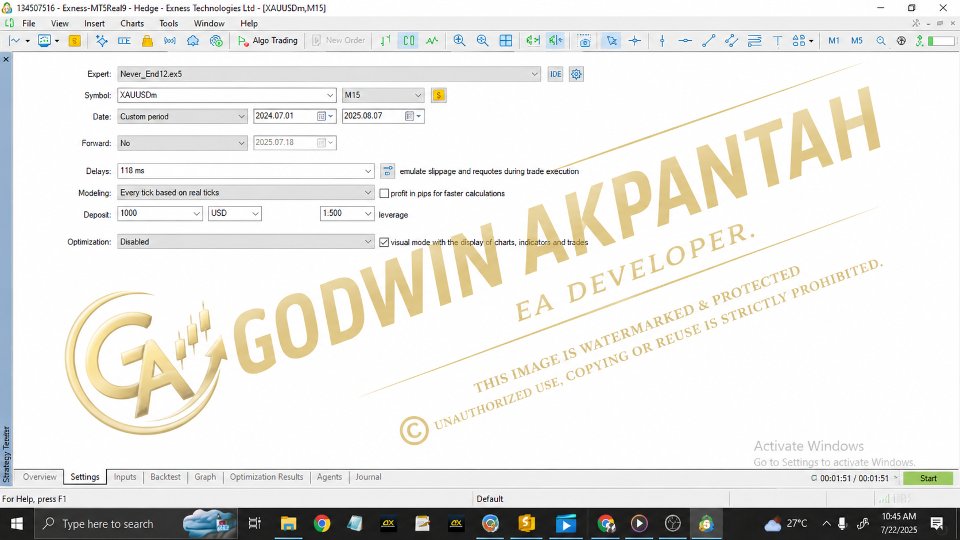Viewport: 960px width, 540px height.
Task: Click the green Start button
Action: (928, 478)
